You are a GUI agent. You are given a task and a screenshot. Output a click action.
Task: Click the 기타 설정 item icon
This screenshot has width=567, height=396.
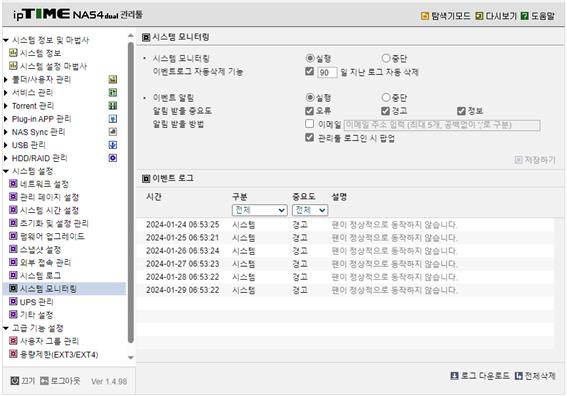(x=13, y=314)
